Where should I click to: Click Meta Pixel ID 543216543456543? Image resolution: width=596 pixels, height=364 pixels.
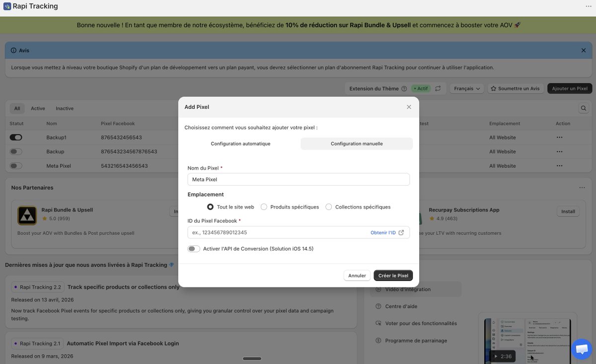(x=124, y=166)
